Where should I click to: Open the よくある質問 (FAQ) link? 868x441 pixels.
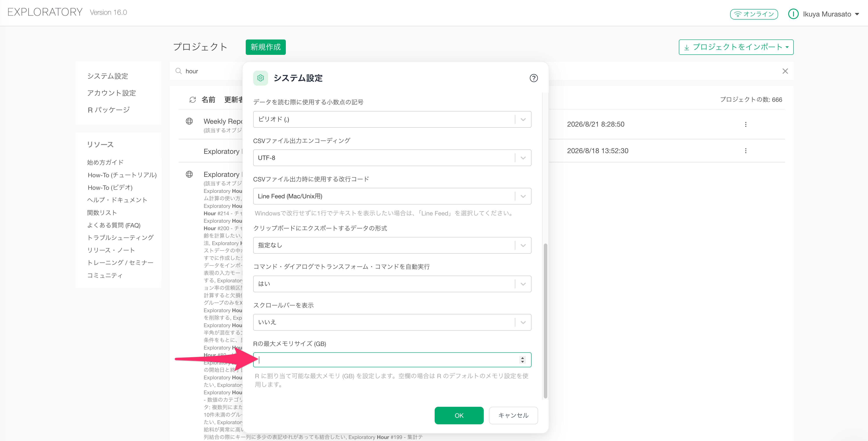pyautogui.click(x=114, y=225)
